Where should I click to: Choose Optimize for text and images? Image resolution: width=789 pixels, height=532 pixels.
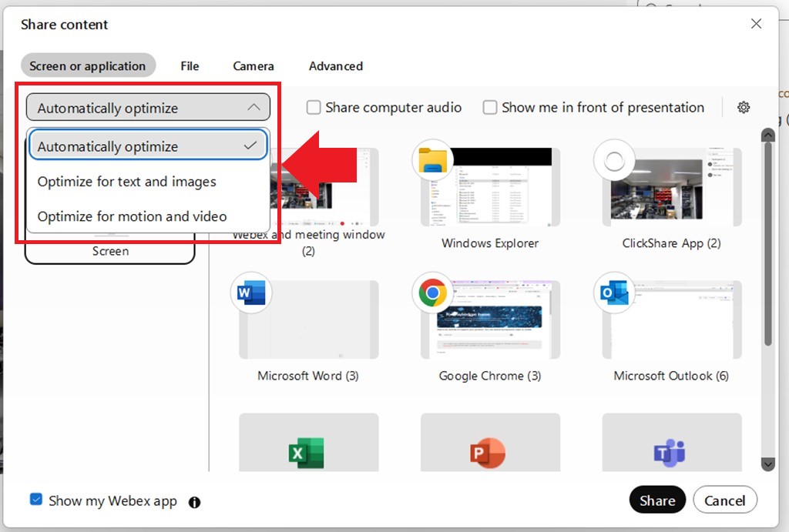click(x=127, y=182)
